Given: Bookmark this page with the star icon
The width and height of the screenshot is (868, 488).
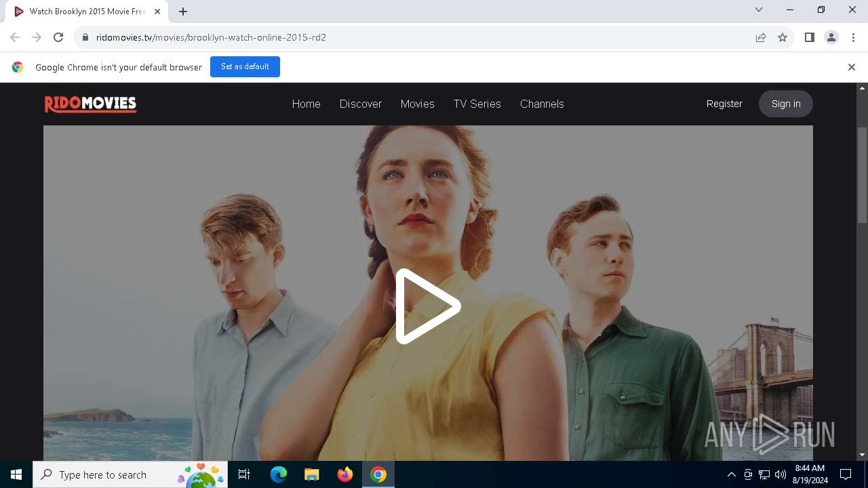Looking at the screenshot, I should [783, 37].
